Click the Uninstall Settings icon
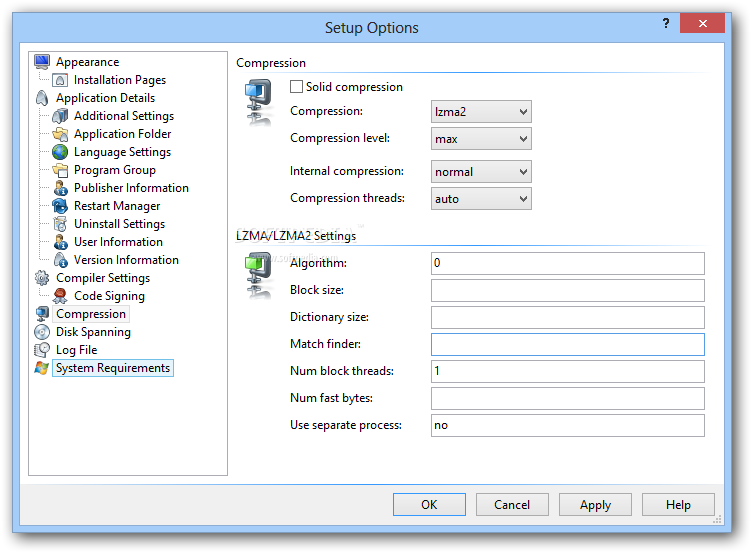Viewport: 752px width, 553px height. [60, 224]
